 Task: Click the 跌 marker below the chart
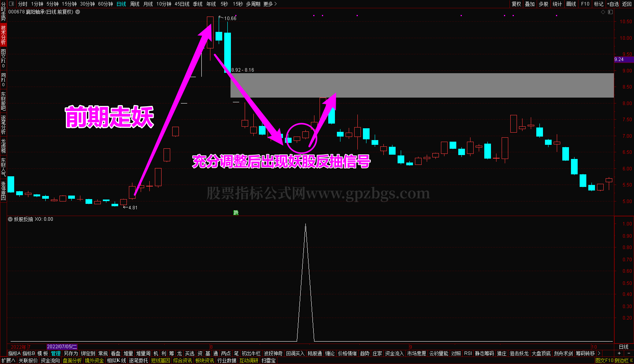coord(236,213)
